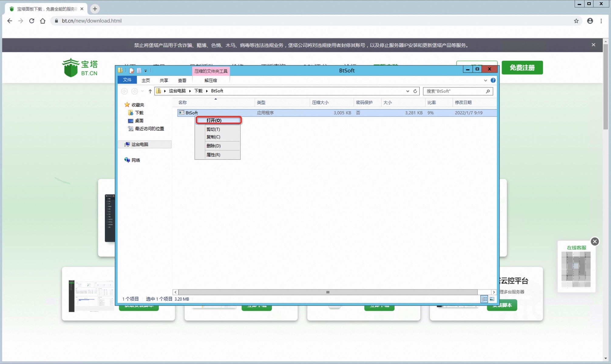The image size is (611, 364).
Task: Select 网络 in navigation pane
Action: pyautogui.click(x=136, y=160)
